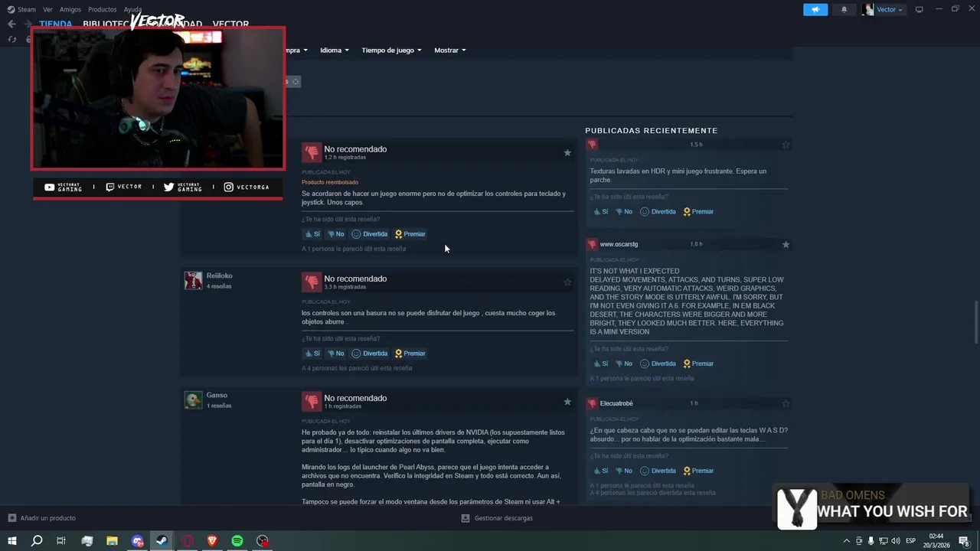
Task: Premiar Reiiloko's review
Action: pyautogui.click(x=410, y=354)
